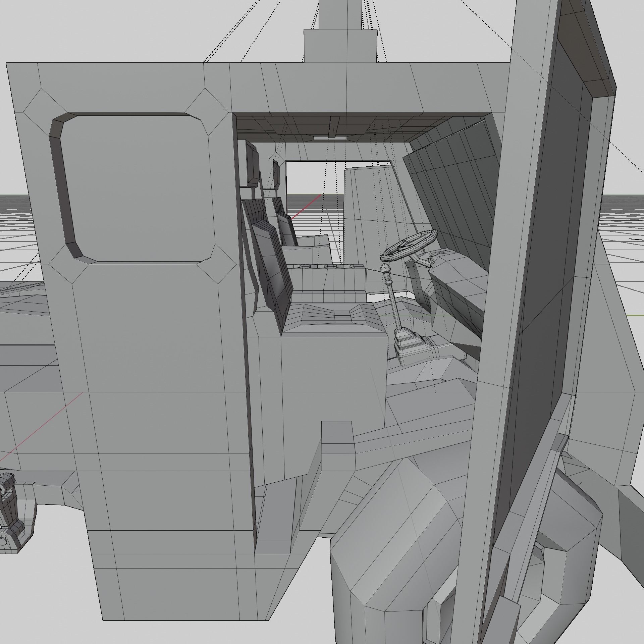
Task: Click the gear shift lever knob
Action: tap(386, 269)
